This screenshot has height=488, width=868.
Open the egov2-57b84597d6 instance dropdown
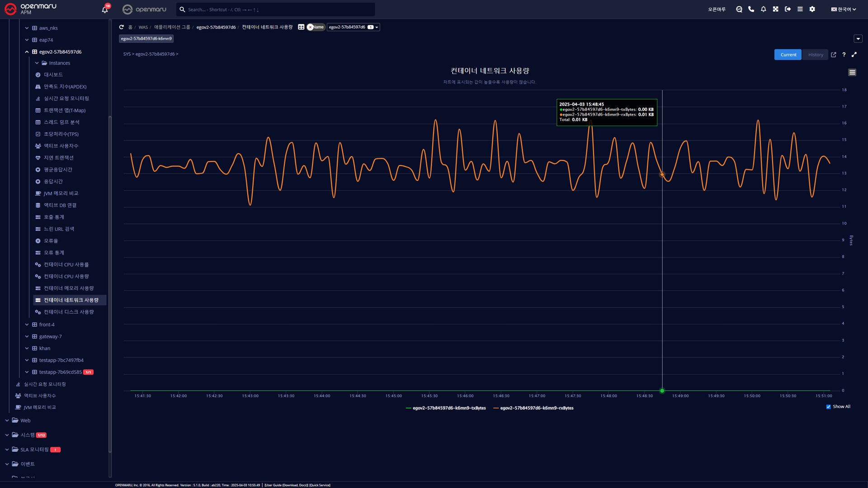(x=353, y=27)
